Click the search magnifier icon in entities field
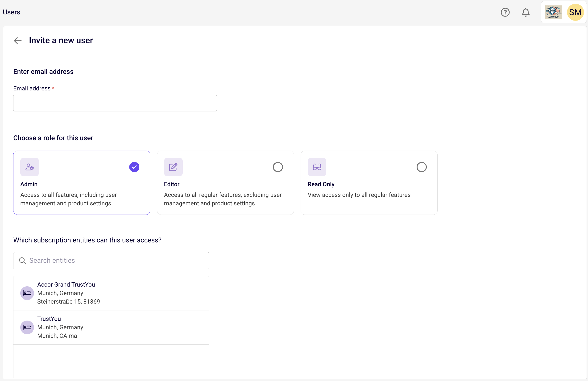 [x=22, y=261]
